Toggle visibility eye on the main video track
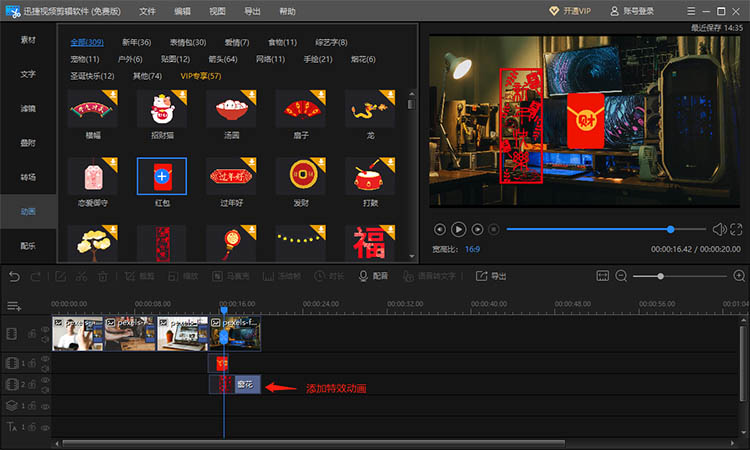 (45, 329)
